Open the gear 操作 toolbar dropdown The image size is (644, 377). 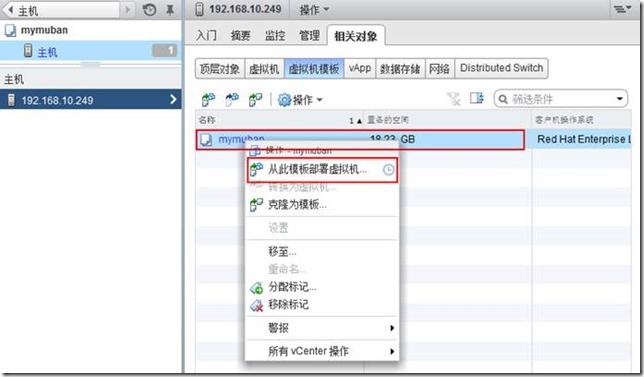(x=300, y=99)
